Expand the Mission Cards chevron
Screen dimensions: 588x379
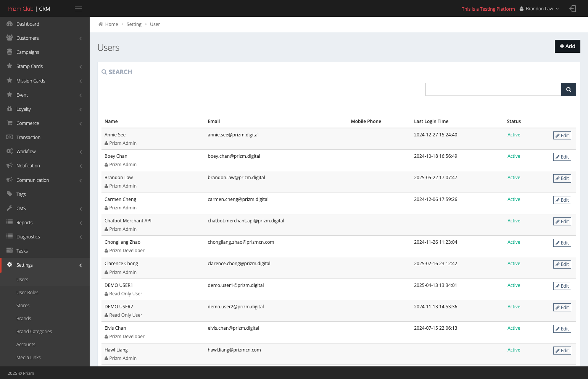[x=81, y=81]
